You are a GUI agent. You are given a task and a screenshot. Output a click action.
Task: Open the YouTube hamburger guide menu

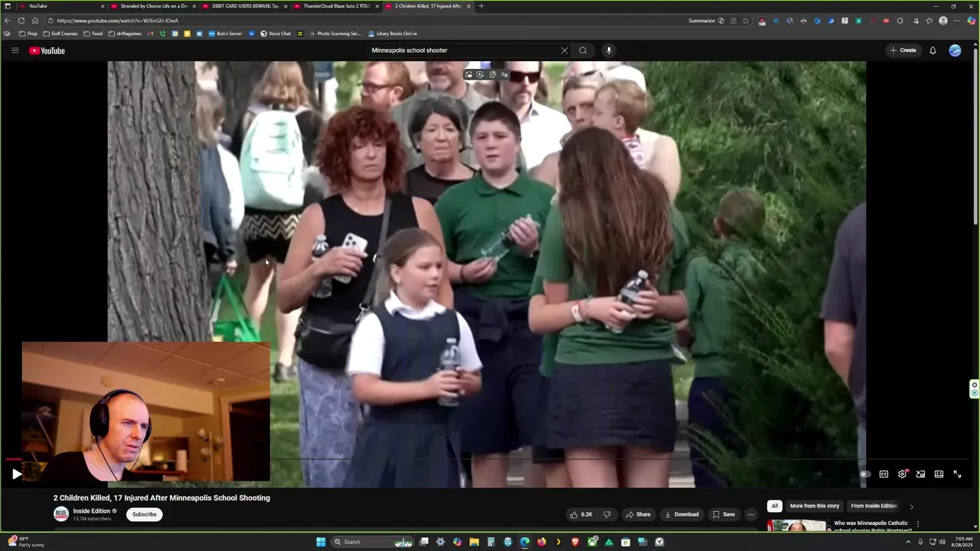point(15,51)
